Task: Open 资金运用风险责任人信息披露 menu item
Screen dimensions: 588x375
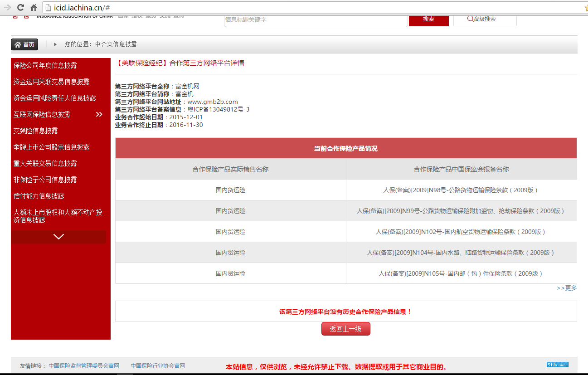Action: click(55, 98)
